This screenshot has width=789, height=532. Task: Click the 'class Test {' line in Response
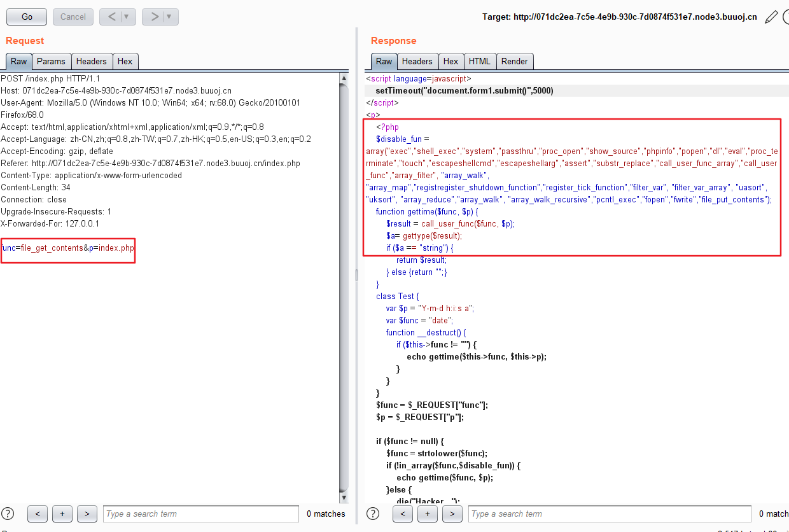click(x=398, y=296)
